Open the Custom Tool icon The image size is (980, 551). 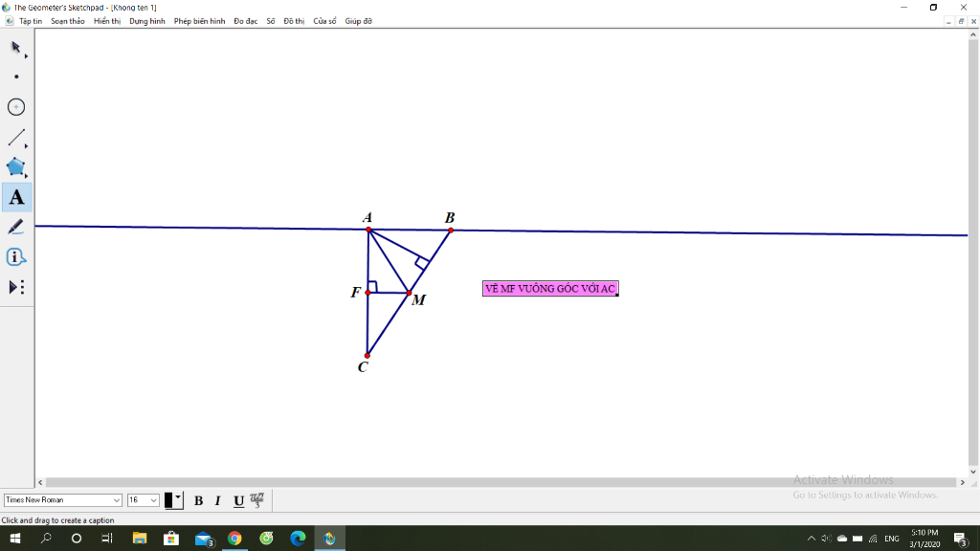pos(16,287)
